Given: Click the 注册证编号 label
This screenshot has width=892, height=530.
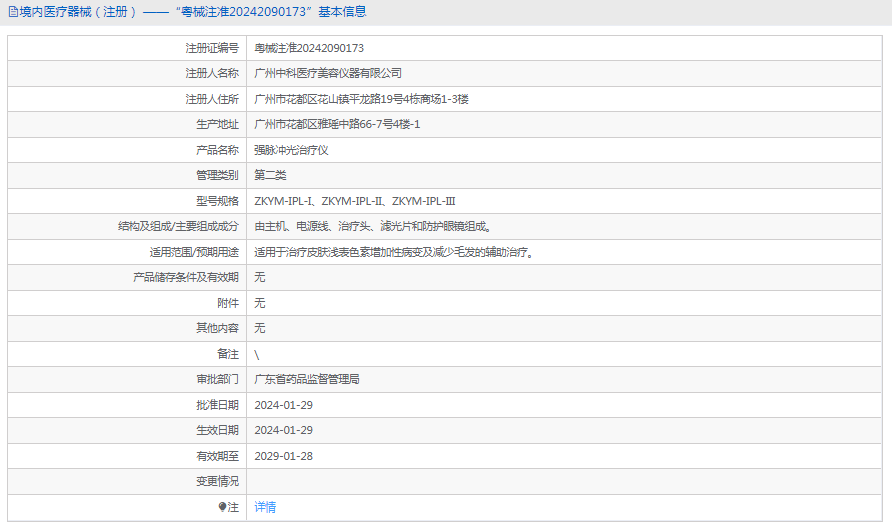Looking at the screenshot, I should tap(212, 48).
